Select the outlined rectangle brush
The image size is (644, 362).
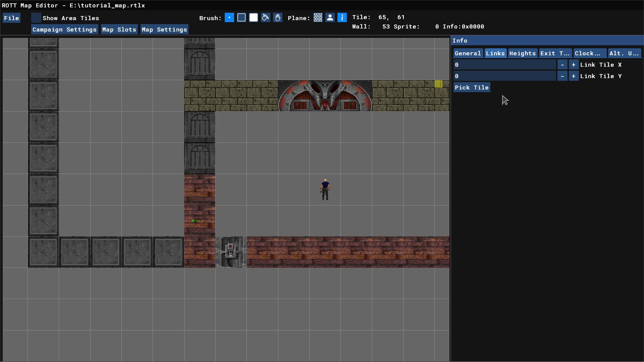[241, 18]
